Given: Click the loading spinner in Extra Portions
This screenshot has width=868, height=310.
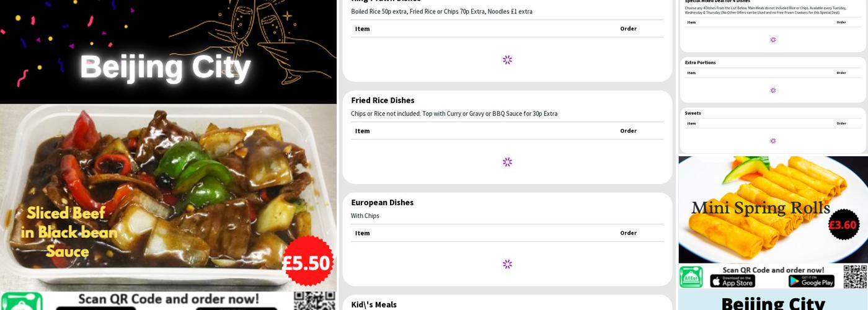Looking at the screenshot, I should [x=773, y=91].
